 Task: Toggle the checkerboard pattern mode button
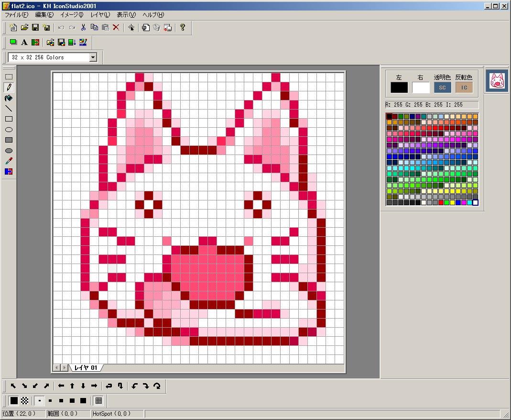(x=25, y=400)
